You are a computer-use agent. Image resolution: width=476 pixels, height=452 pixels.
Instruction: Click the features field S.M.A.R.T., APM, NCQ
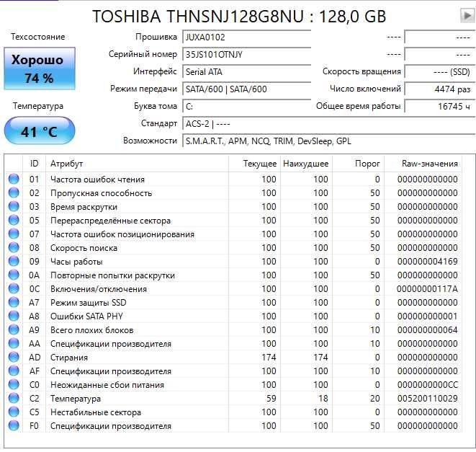(x=329, y=141)
